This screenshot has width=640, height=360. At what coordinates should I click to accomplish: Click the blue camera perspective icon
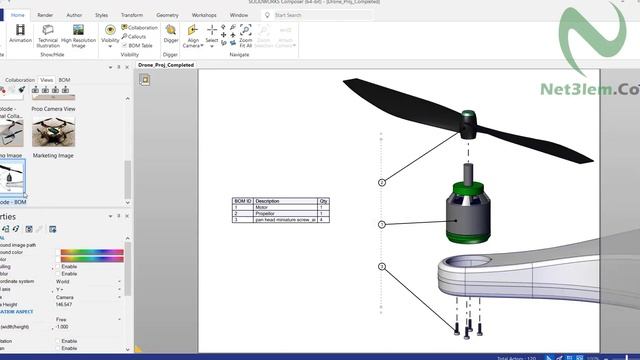point(233,42)
